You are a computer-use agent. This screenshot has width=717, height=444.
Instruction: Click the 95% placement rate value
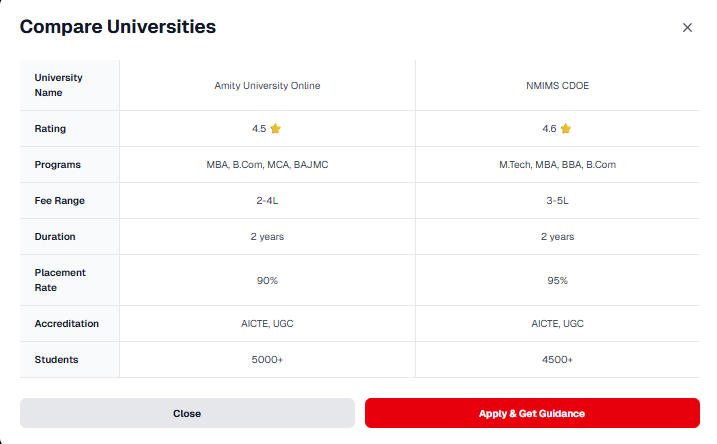click(557, 280)
